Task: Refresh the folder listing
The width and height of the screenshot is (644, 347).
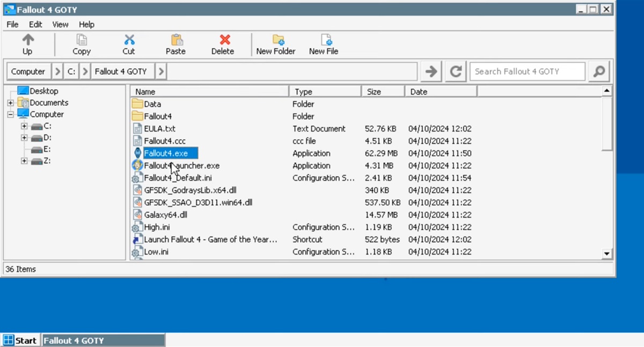Action: [x=456, y=71]
